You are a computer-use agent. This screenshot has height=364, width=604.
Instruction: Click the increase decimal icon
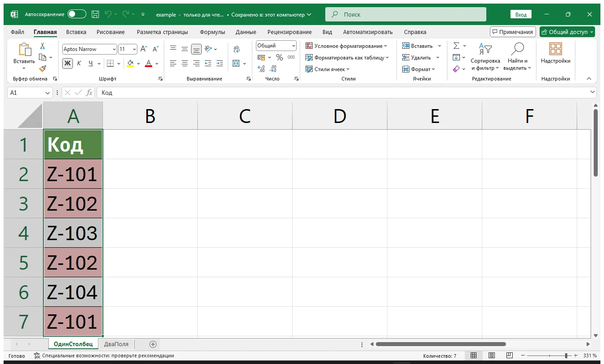coord(262,69)
